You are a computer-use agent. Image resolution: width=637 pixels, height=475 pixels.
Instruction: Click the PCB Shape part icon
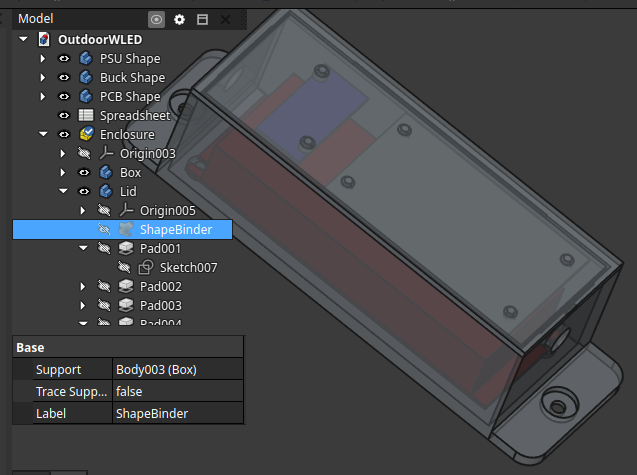[86, 96]
